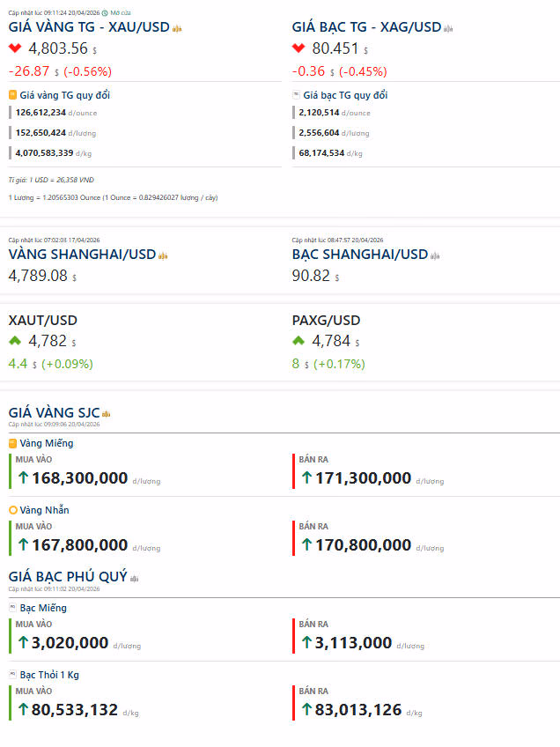Click the chart icon beside GIÁ VÀNG SJC
This screenshot has height=747, width=560.
[107, 413]
